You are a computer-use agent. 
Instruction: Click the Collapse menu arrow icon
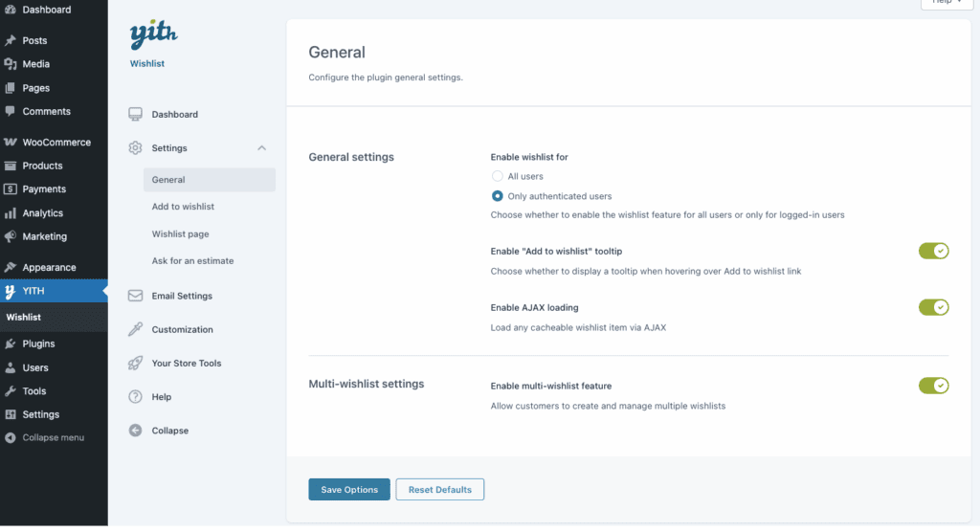10,437
